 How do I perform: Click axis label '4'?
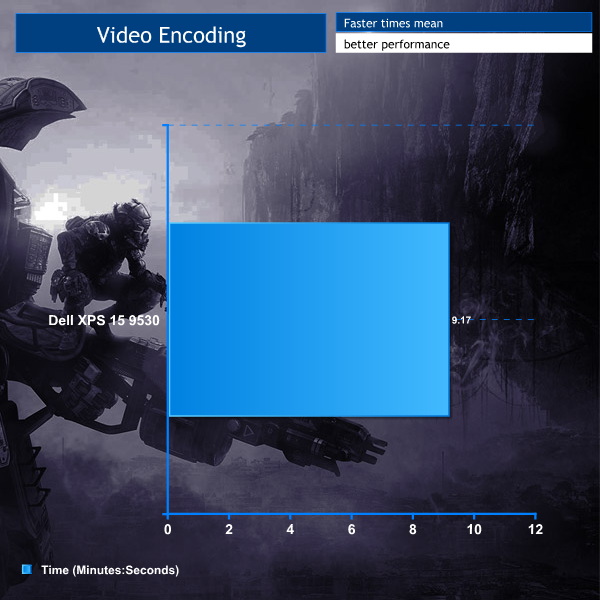(x=290, y=530)
